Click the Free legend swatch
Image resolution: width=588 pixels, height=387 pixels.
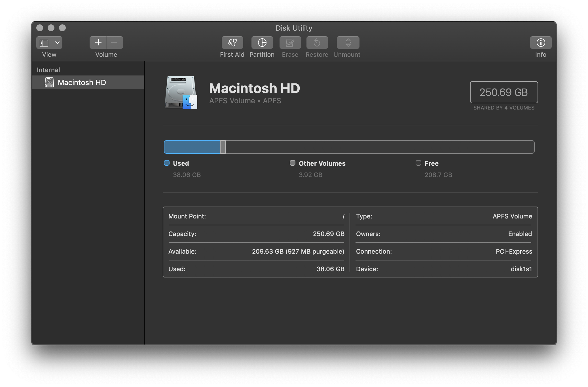(418, 163)
